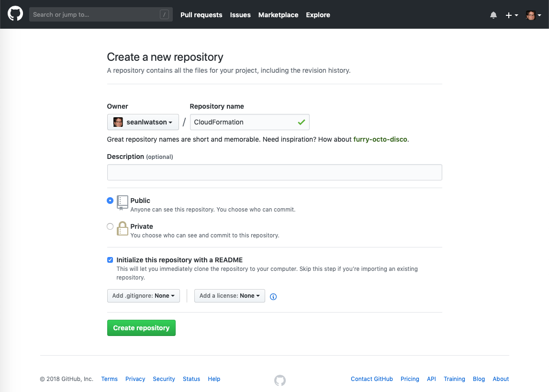This screenshot has width=549, height=392.
Task: Open the plus create-new menu
Action: click(512, 15)
